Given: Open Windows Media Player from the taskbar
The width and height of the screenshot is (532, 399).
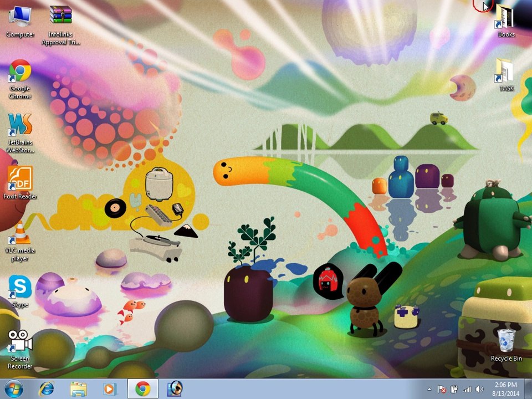Looking at the screenshot, I should [110, 389].
